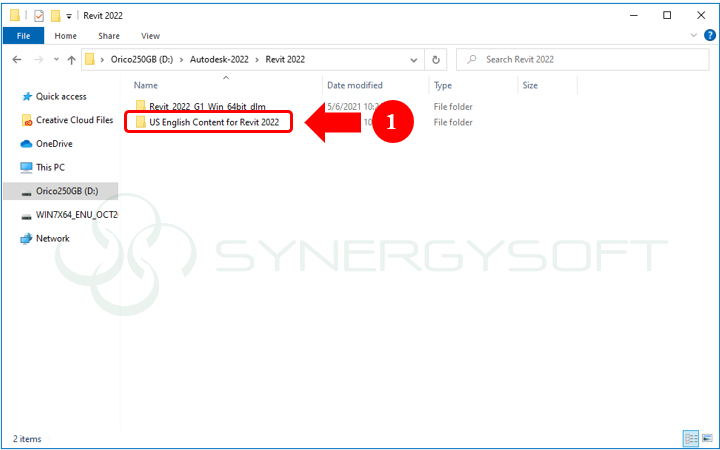This screenshot has height=450, width=720.
Task: Expand the ribbon with the chevron
Action: [694, 35]
